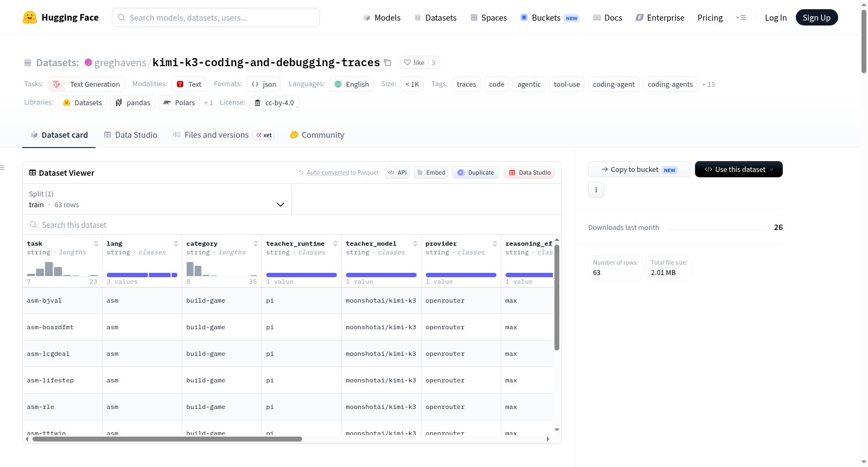Go to Spaces in navigation
Viewport: 868px width, 467px height.
tap(488, 17)
